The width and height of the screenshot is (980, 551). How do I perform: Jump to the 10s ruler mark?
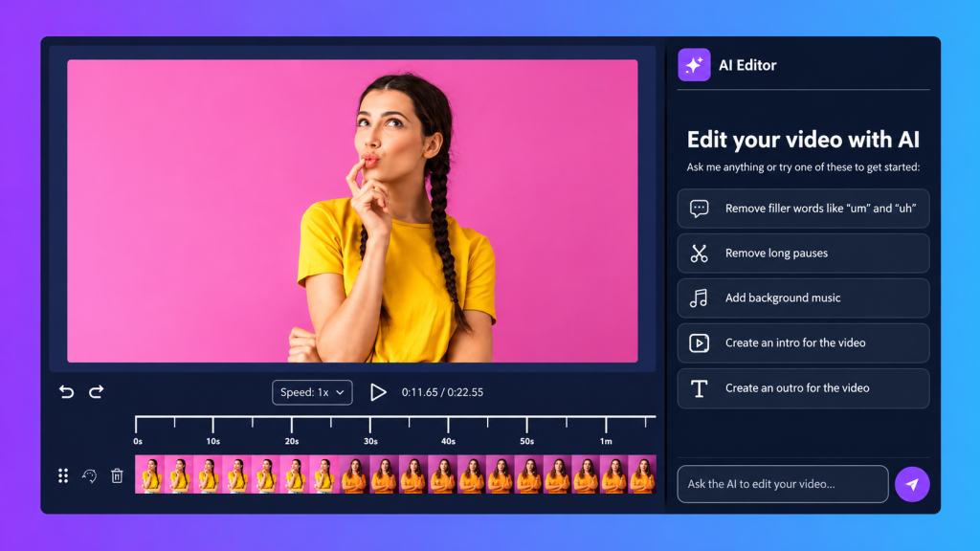213,441
